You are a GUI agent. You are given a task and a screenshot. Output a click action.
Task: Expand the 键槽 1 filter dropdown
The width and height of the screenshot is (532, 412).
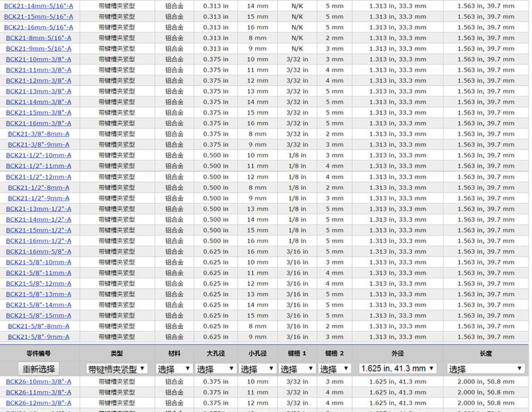pos(297,369)
